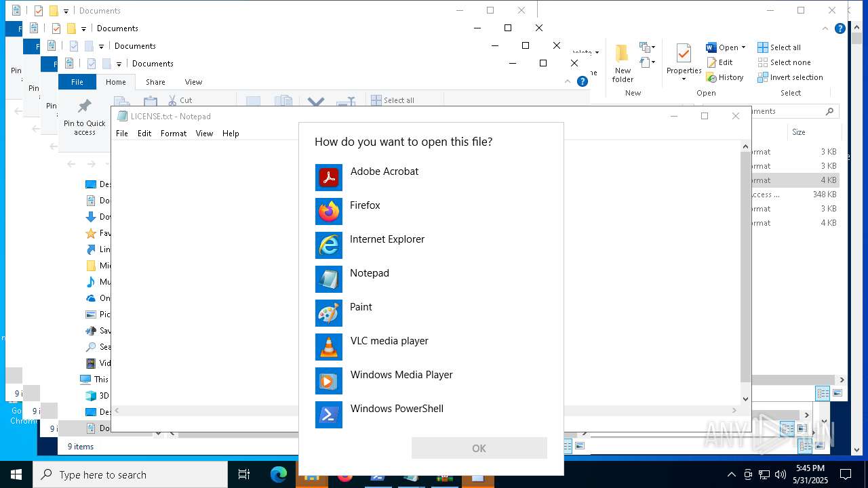
Task: Open the Notepad Help menu
Action: [x=231, y=134]
